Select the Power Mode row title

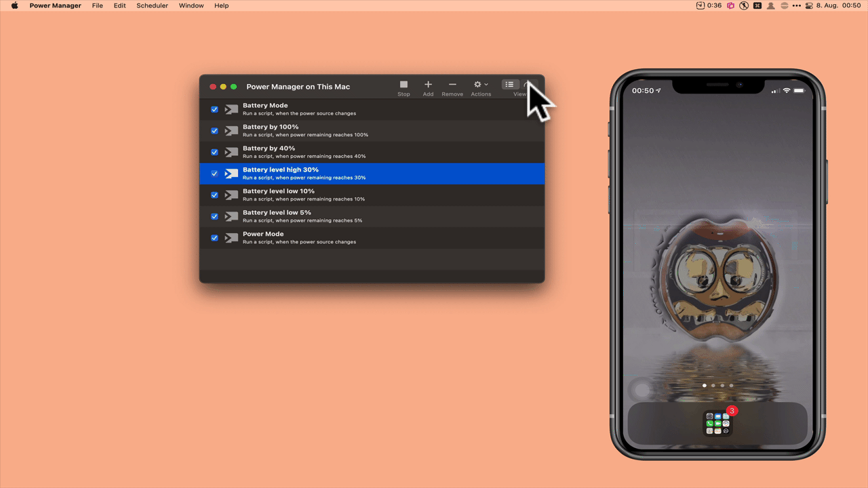[262, 234]
